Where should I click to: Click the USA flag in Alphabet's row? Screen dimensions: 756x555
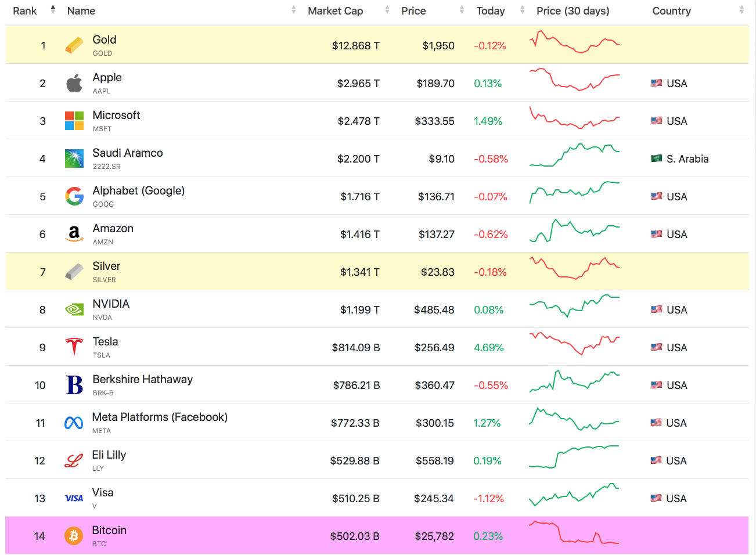[x=657, y=196]
